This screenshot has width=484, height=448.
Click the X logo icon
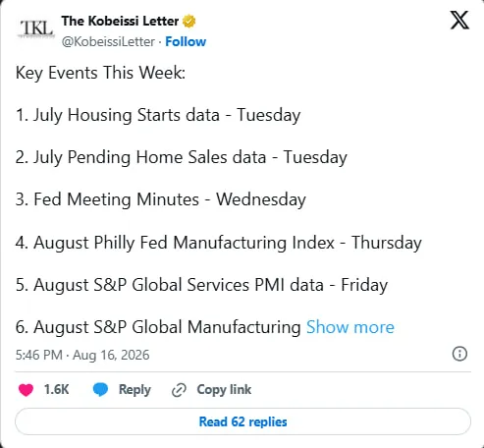(459, 20)
